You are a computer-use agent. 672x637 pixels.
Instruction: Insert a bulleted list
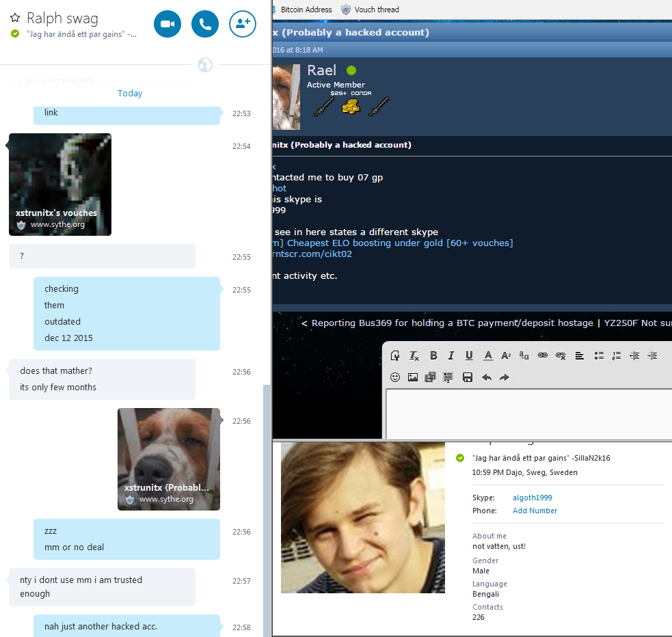coord(599,355)
